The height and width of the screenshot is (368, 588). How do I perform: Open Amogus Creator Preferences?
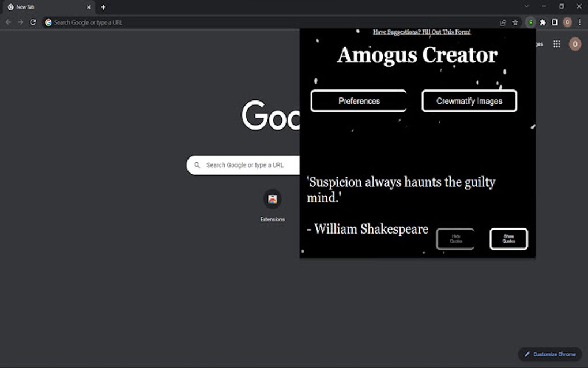pos(359,100)
